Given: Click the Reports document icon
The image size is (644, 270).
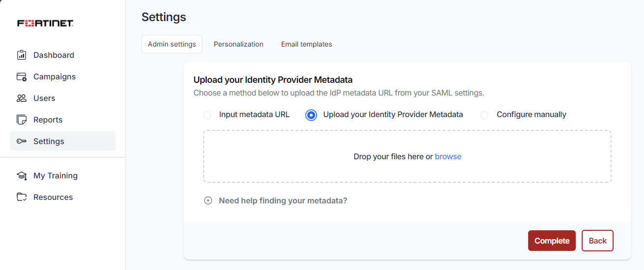Looking at the screenshot, I should click(22, 120).
